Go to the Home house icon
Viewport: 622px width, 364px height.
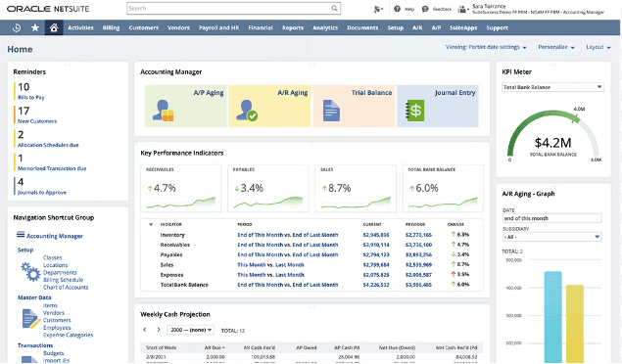[54, 27]
